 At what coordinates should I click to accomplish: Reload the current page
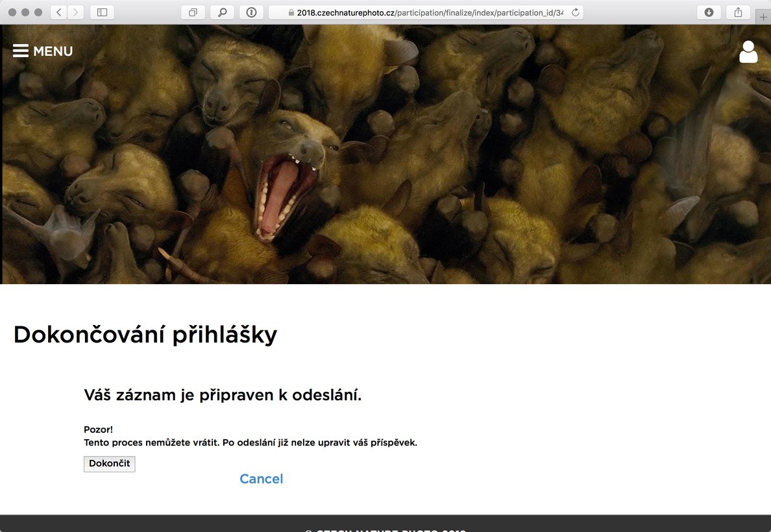(x=575, y=12)
